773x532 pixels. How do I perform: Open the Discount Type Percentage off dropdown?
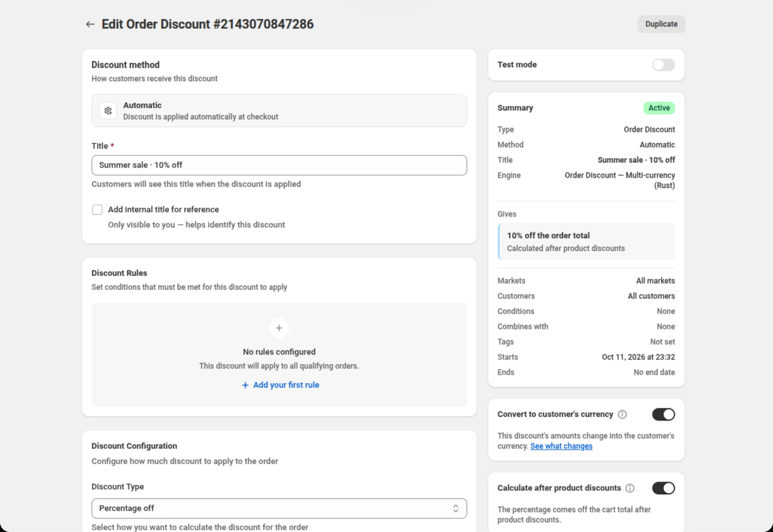pos(279,508)
